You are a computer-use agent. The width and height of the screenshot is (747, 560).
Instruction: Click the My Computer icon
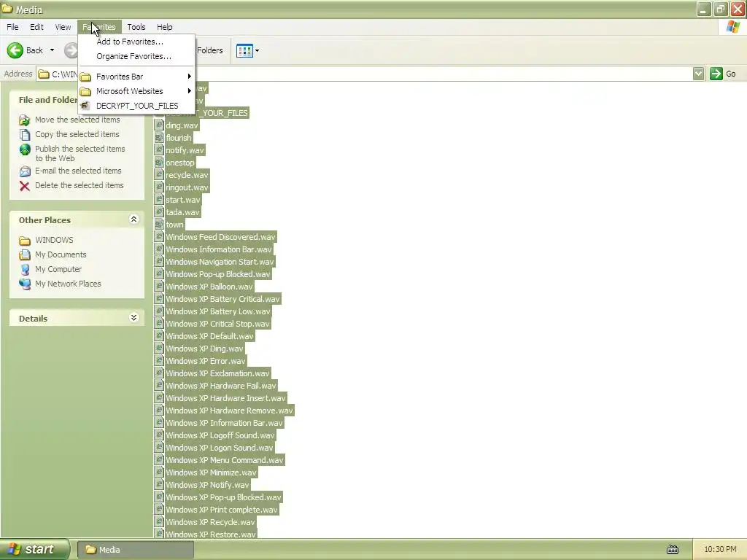click(25, 270)
